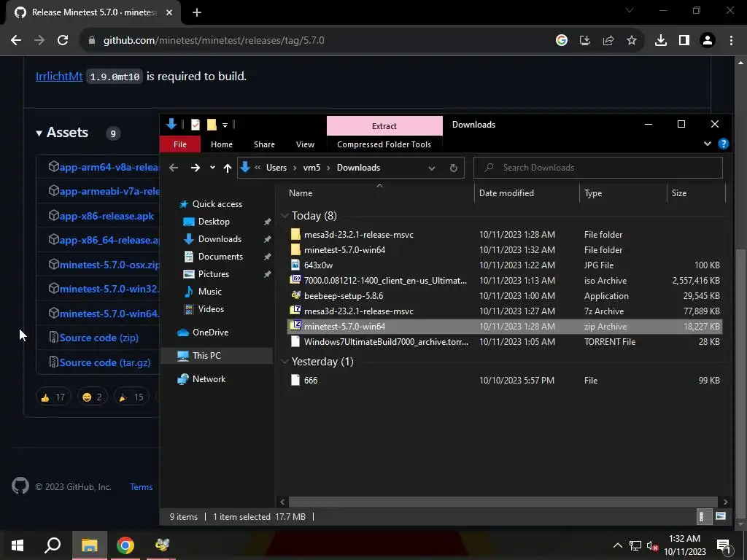
Task: Click Explorer Back navigation arrow
Action: click(x=174, y=168)
